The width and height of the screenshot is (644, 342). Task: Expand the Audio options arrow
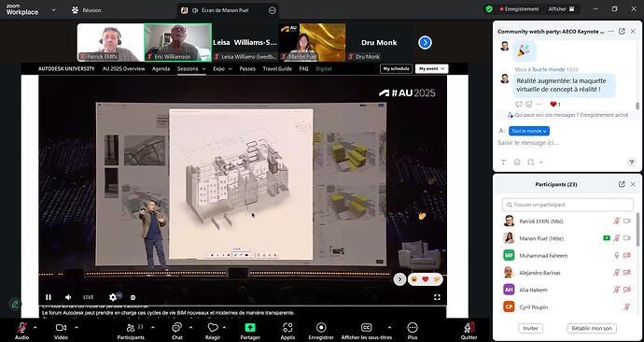pos(35,328)
